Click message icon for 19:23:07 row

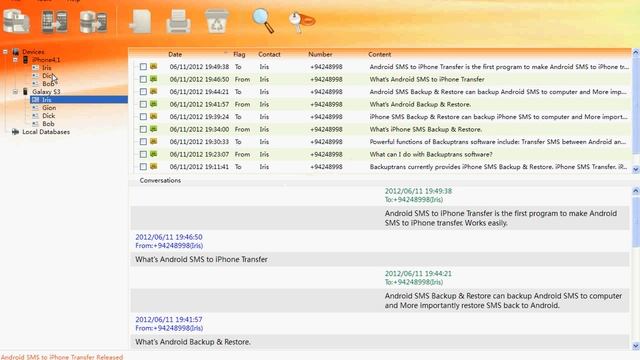(153, 154)
